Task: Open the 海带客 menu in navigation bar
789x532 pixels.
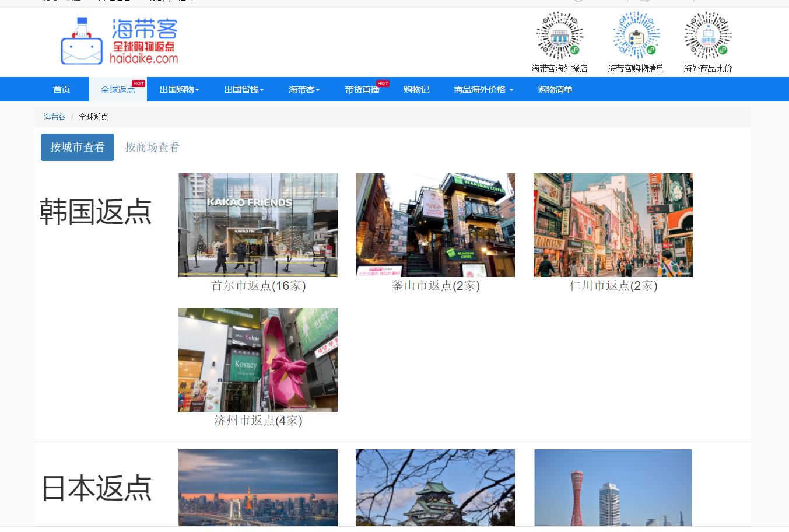Action: pyautogui.click(x=304, y=89)
